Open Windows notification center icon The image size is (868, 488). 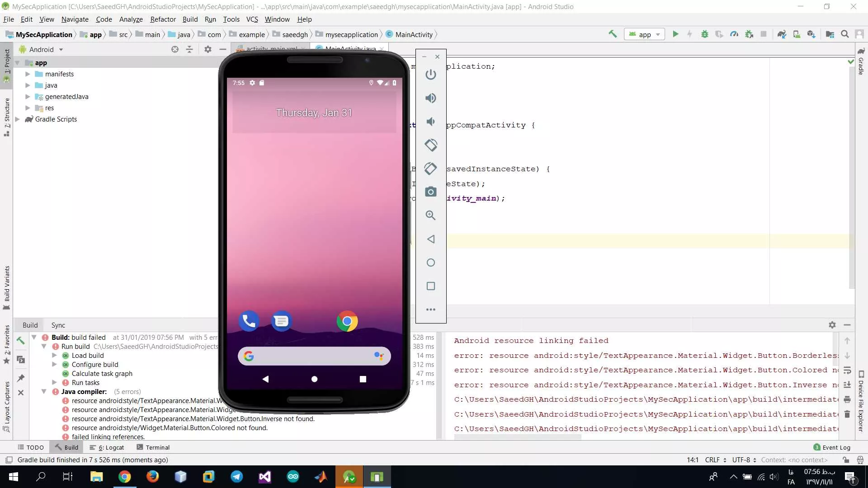(850, 477)
